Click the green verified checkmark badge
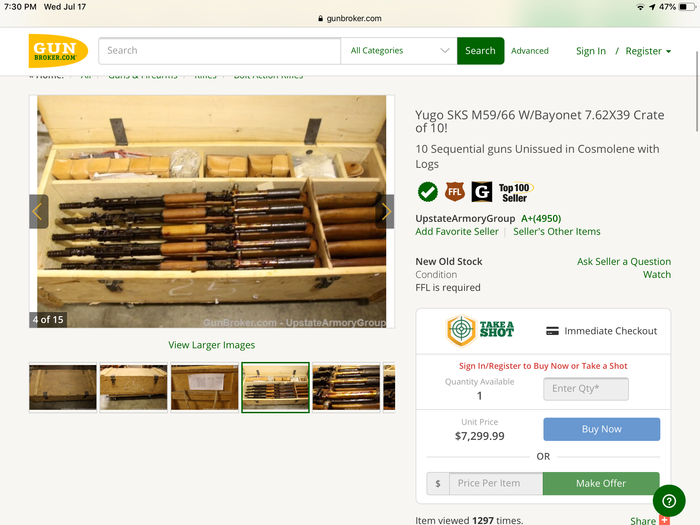The width and height of the screenshot is (700, 525). click(427, 191)
